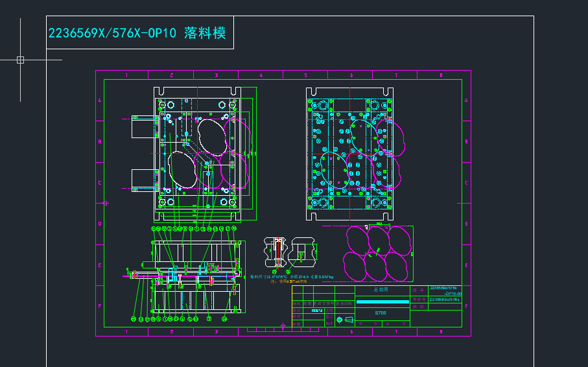Click zone number '5' on top border

click(305, 75)
